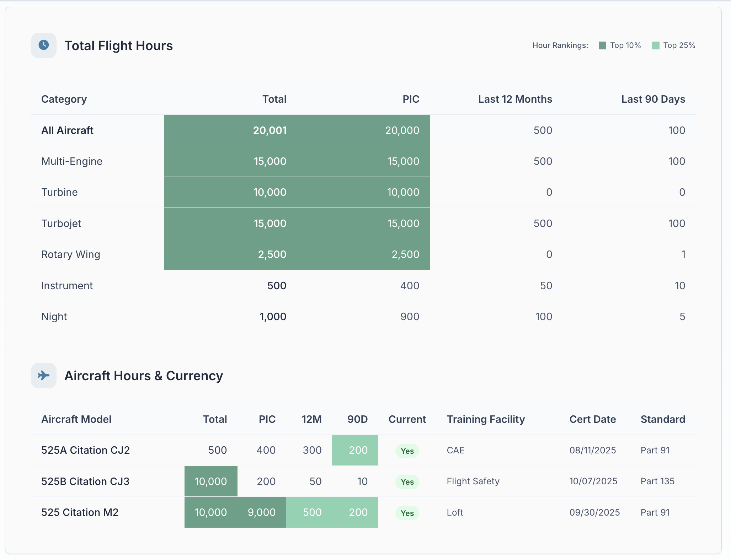
Task: Click the Flight Safety training facility entry
Action: pyautogui.click(x=473, y=481)
